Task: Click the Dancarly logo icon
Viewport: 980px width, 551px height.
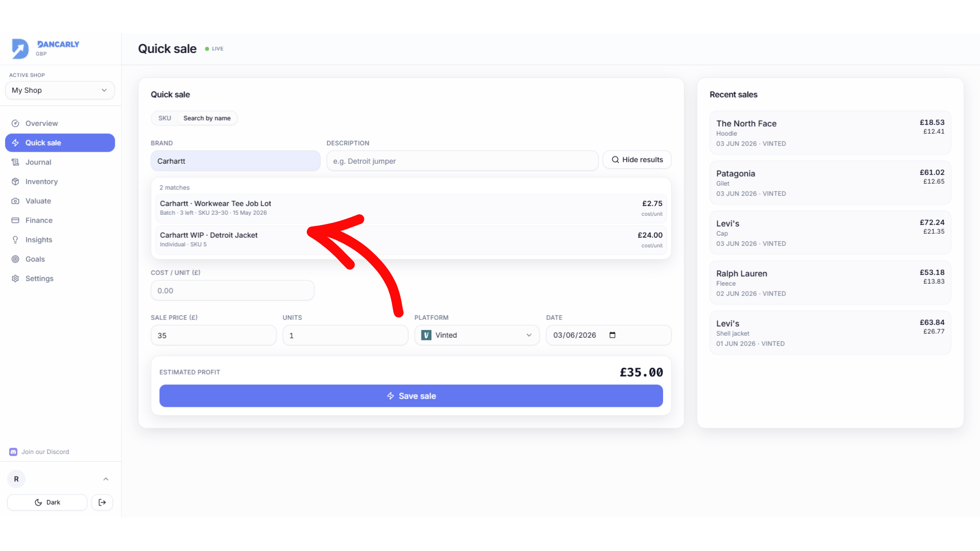Action: pyautogui.click(x=20, y=48)
